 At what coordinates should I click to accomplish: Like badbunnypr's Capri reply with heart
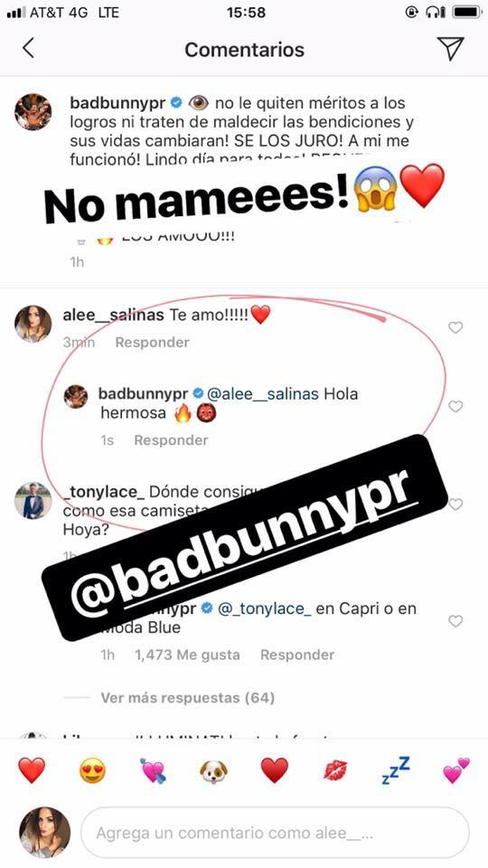[x=455, y=621]
